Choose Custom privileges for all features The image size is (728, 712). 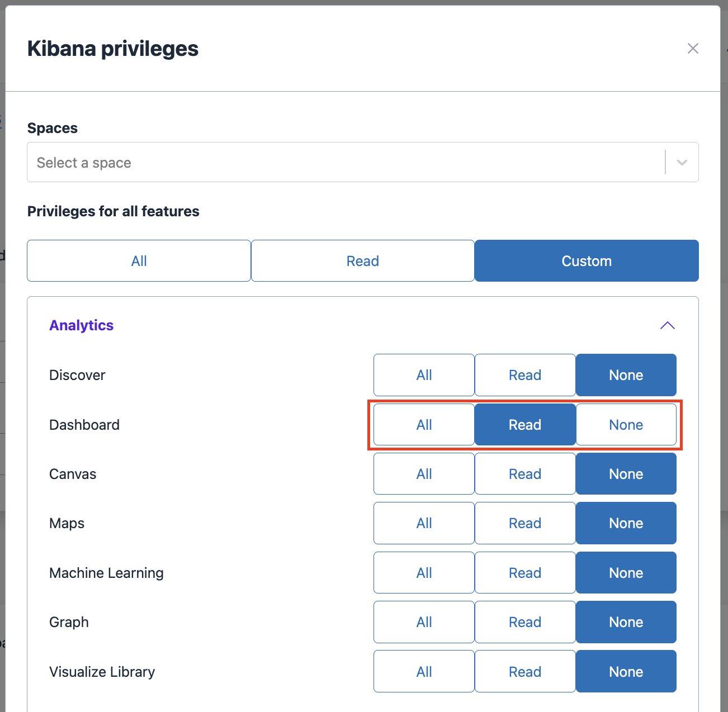coord(587,261)
